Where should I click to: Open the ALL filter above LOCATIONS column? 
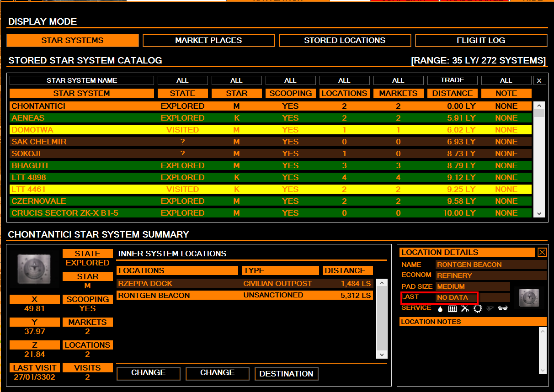coord(344,80)
